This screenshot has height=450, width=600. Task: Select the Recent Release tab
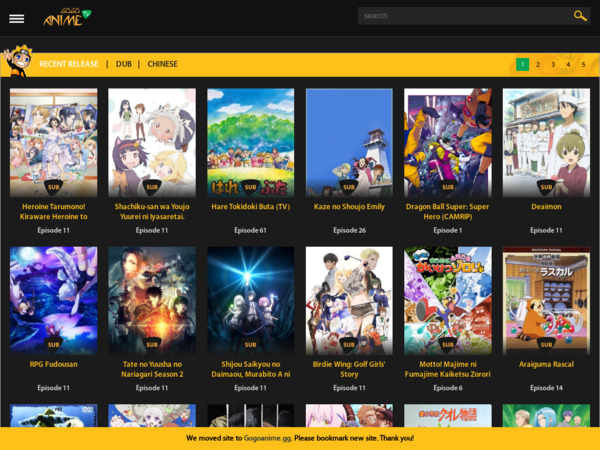(69, 64)
